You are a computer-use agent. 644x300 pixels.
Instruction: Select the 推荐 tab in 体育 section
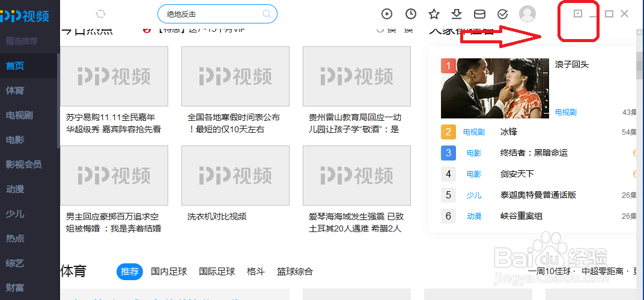point(130,272)
